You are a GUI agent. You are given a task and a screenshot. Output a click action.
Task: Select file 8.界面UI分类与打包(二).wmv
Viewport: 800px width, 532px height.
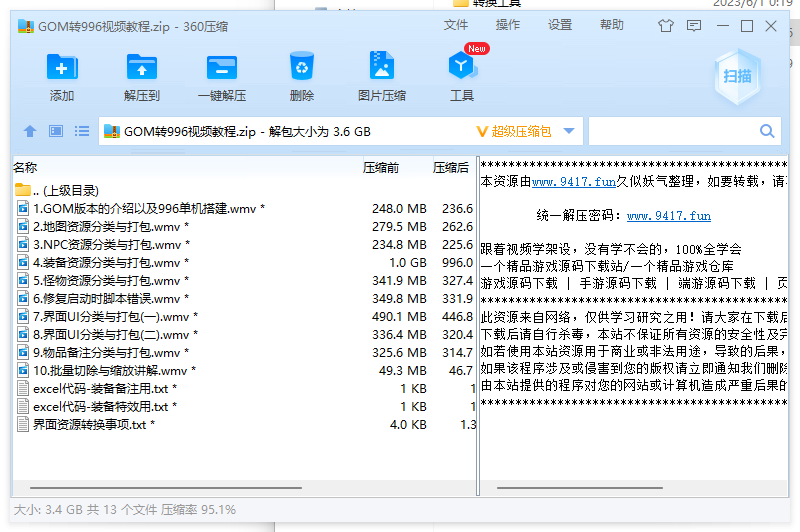(115, 335)
